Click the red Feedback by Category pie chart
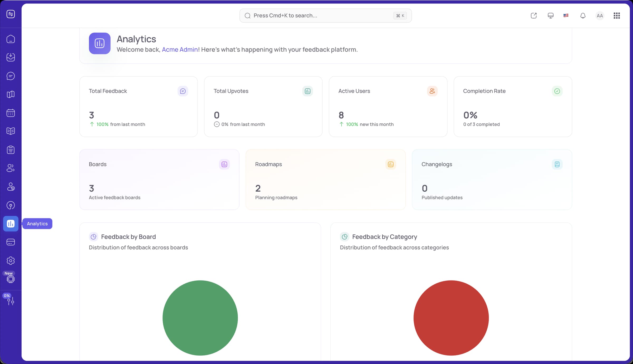The image size is (633, 364). coord(451,318)
